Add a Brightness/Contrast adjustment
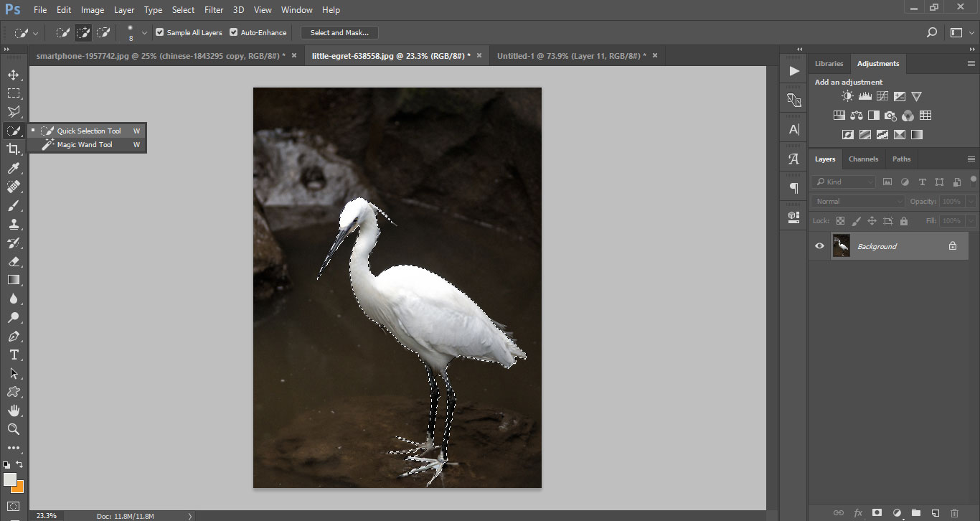Image resolution: width=980 pixels, height=521 pixels. [x=847, y=96]
